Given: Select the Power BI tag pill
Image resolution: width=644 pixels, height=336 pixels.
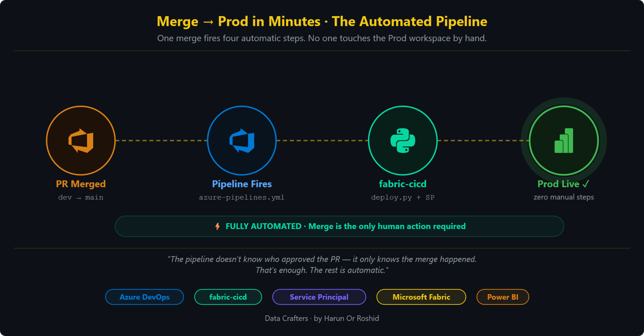Looking at the screenshot, I should coord(503,297).
